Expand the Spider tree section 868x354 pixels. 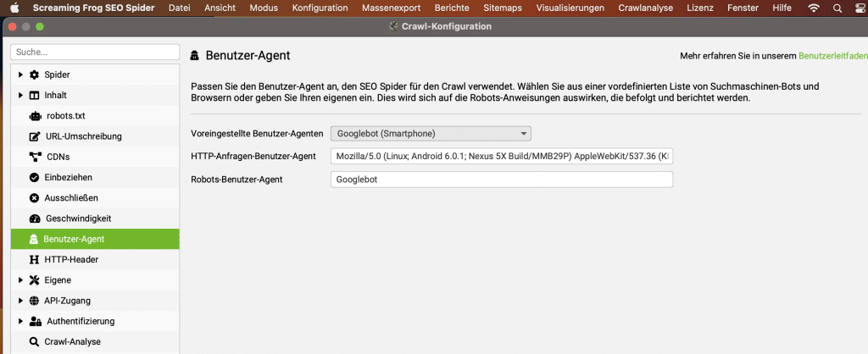20,75
